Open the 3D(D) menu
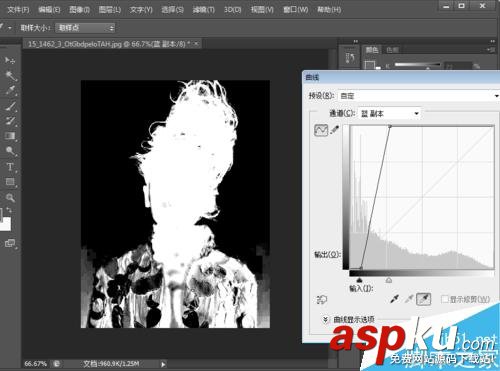Screen dimensions: 500x371 point(232,10)
